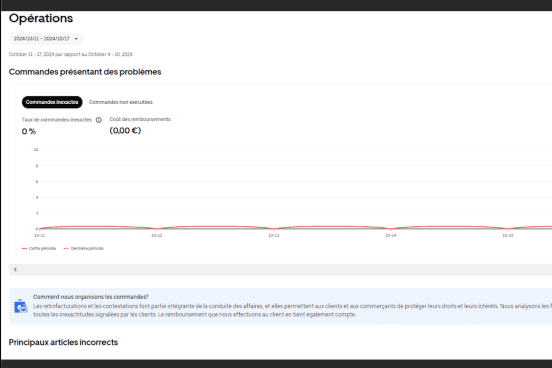Screen dimensions: 552x368
Task: Click the Principaux articles incorrects section heading
Action: (63, 342)
